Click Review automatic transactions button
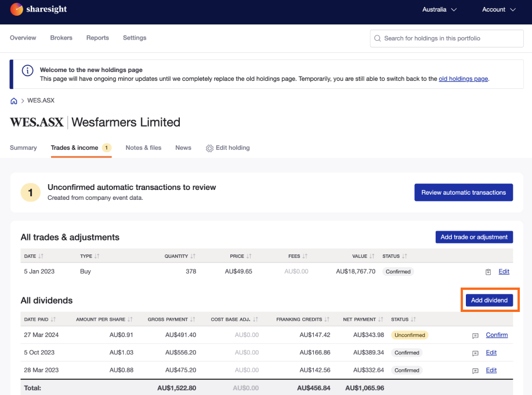The height and width of the screenshot is (395, 532). click(464, 193)
